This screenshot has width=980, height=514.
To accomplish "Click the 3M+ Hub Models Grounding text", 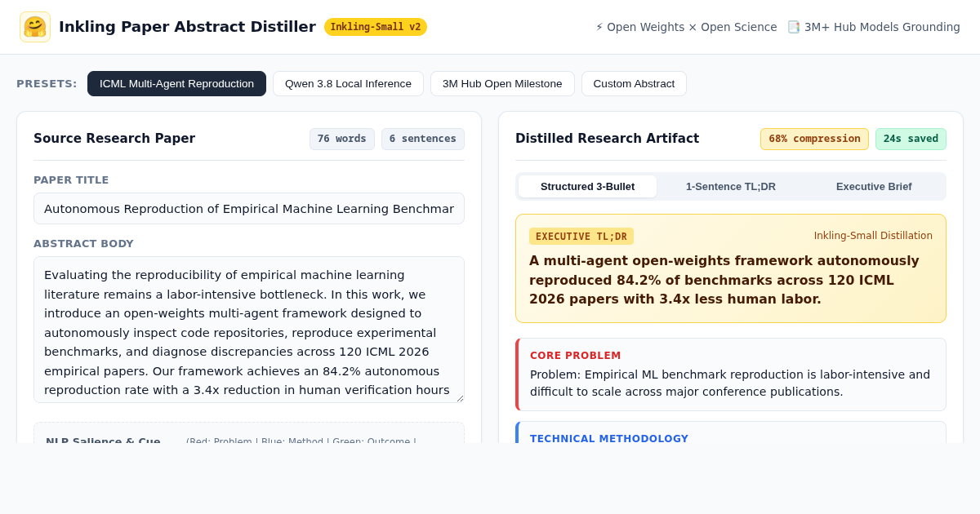I will [x=882, y=27].
